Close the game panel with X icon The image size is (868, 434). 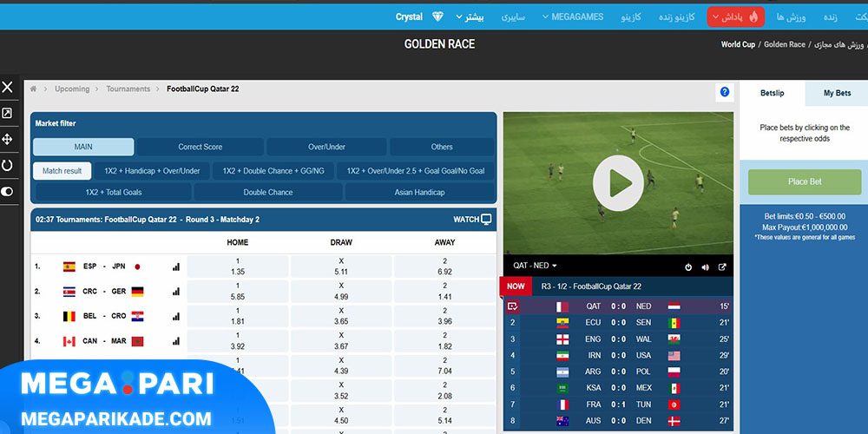[7, 87]
